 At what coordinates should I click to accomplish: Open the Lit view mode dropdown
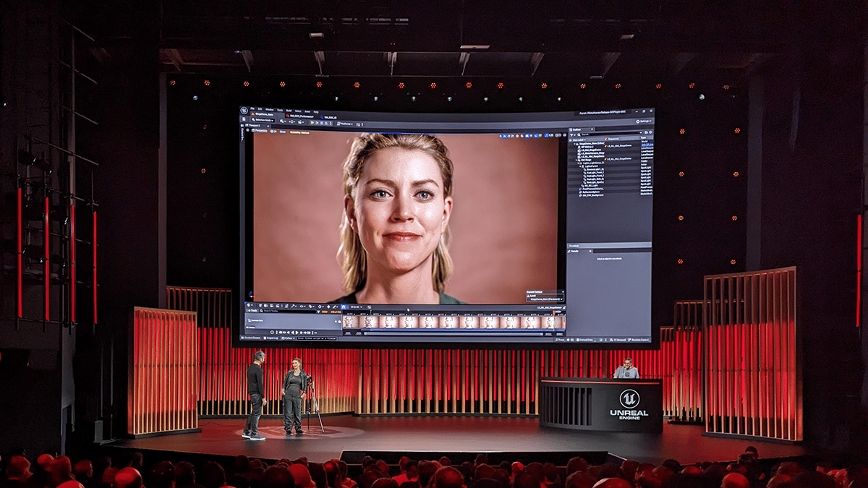coord(273,131)
